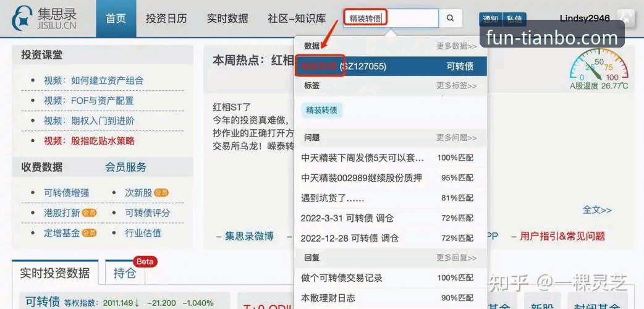This screenshot has width=644, height=309.
Task: Click the 通知 notification button
Action: pos(491,19)
